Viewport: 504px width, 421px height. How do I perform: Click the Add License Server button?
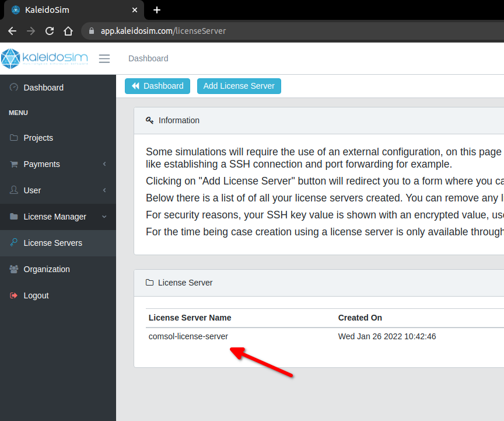click(239, 86)
